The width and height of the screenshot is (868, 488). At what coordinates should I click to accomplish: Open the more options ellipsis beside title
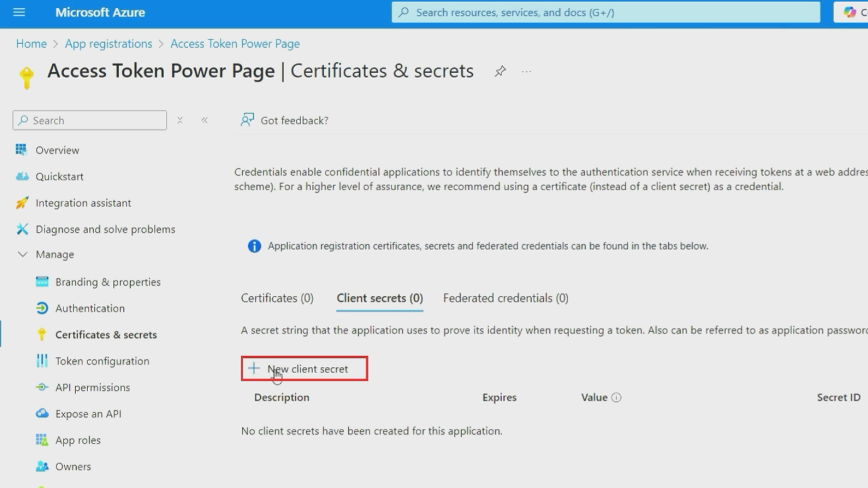pyautogui.click(x=527, y=72)
